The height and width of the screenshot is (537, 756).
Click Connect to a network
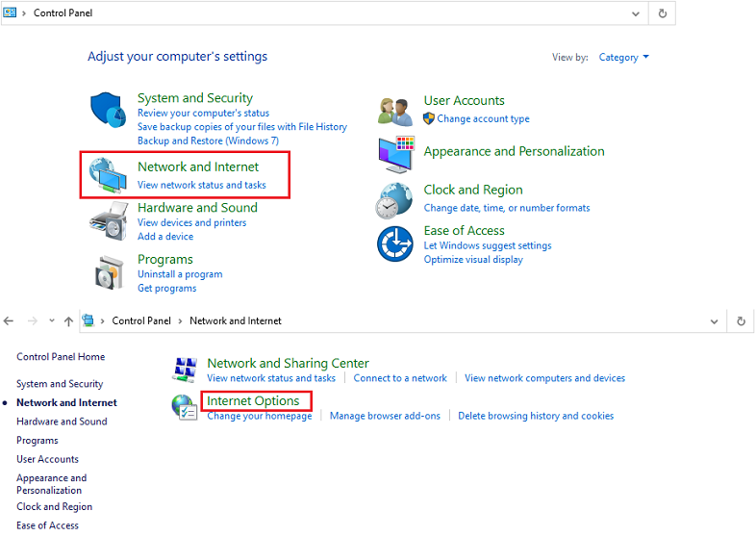click(400, 378)
